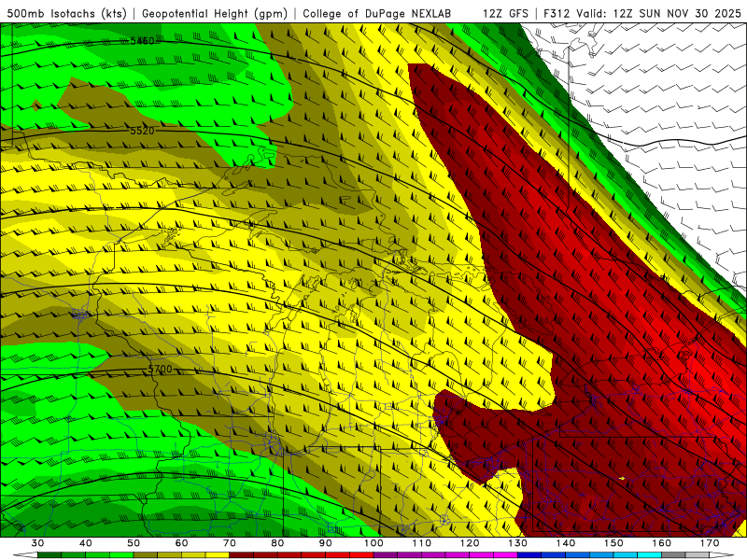Click the 'F312 Valid: 12Z SUN NOV 30 2025' text
747x560 pixels.
click(x=642, y=14)
